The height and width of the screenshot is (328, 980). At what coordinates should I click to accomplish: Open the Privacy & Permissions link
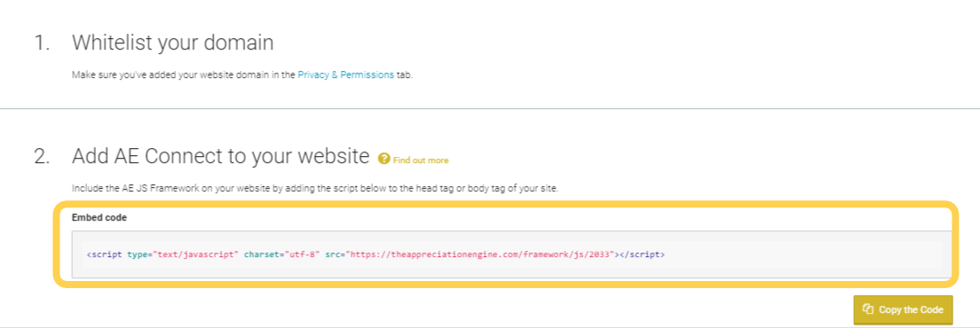point(345,74)
